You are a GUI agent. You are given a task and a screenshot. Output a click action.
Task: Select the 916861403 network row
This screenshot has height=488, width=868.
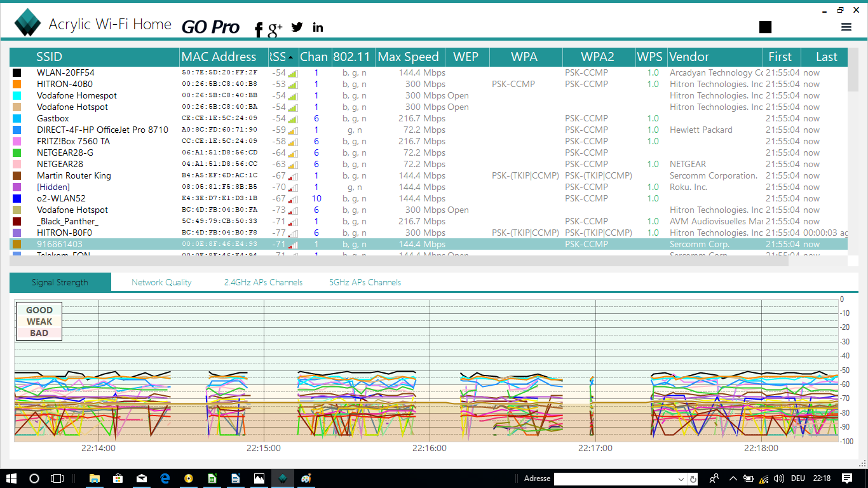pos(428,244)
